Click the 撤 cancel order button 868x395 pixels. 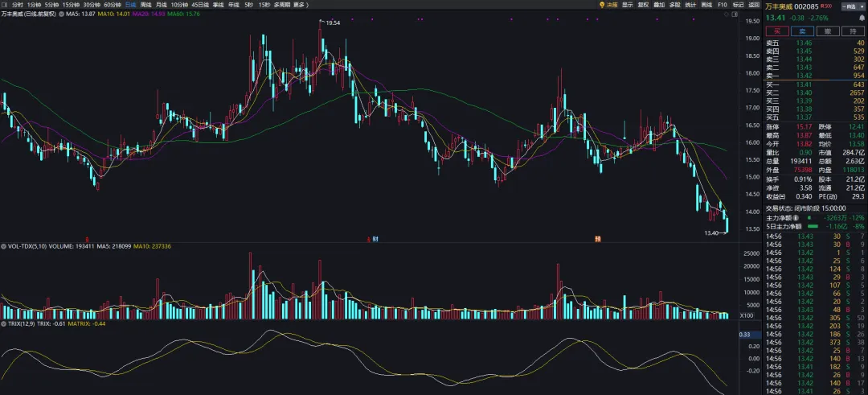pos(828,31)
